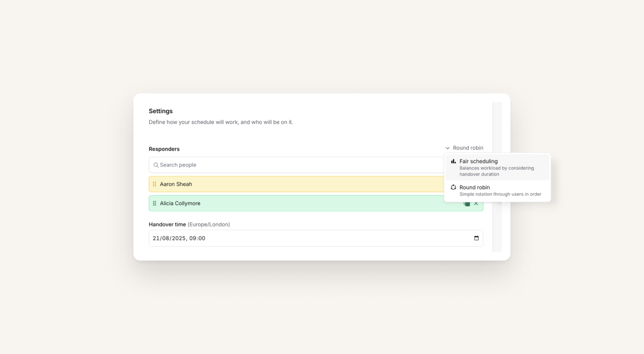The width and height of the screenshot is (644, 354).
Task: Click the year 2025 in the date field
Action: coord(179,238)
